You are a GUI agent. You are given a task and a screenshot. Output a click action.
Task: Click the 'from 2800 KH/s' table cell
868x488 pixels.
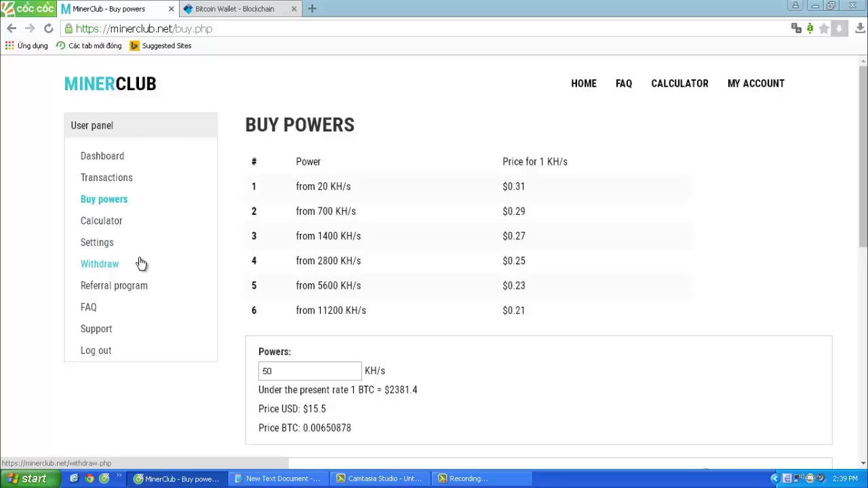pyautogui.click(x=328, y=261)
